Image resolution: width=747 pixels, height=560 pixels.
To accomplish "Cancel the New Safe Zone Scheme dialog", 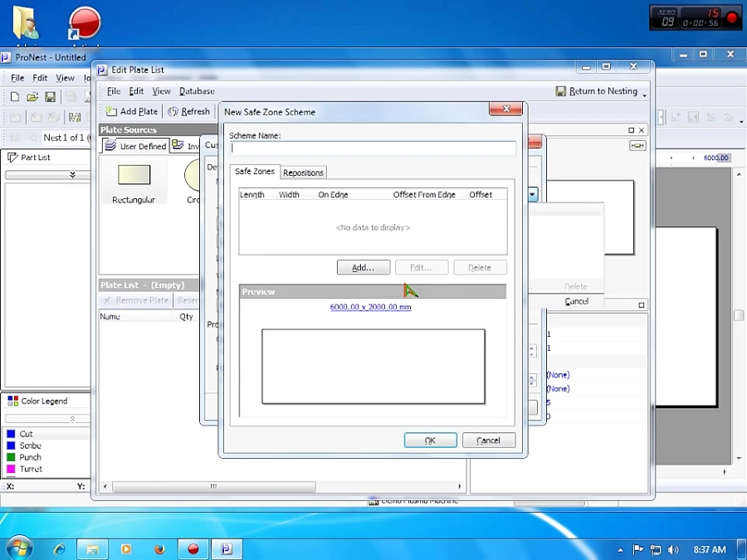I will [x=488, y=441].
